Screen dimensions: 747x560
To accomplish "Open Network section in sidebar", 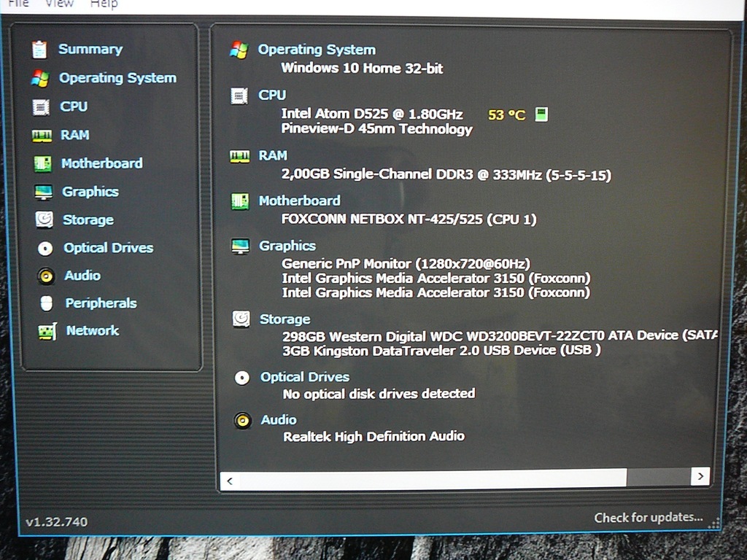I will coord(93,331).
